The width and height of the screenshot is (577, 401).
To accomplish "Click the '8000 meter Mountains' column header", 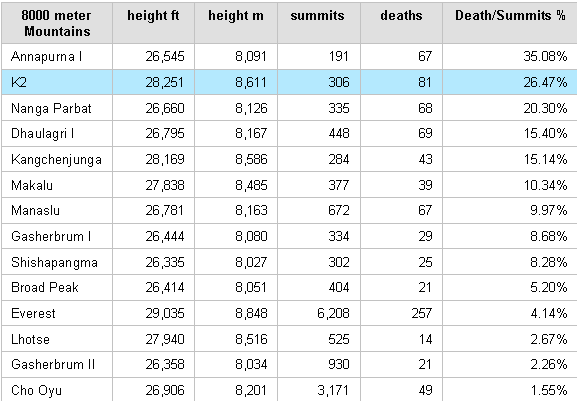I will [x=57, y=23].
